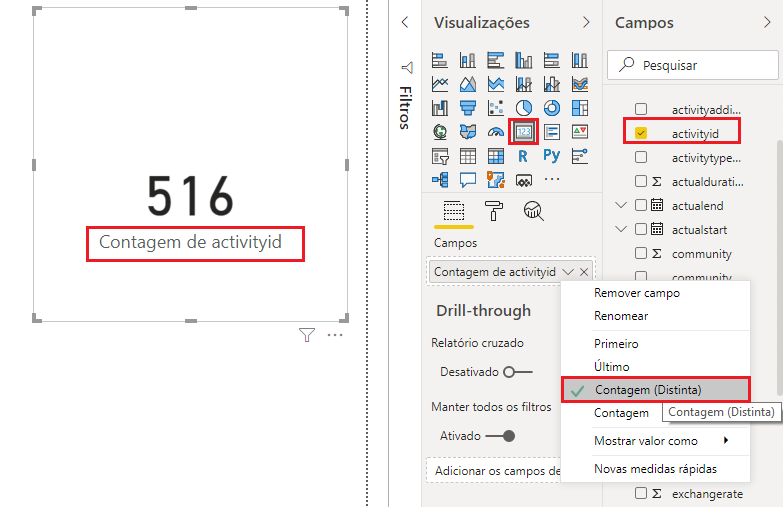Viewport: 783px width, 507px height.
Task: Select the area chart visualization
Action: click(467, 84)
